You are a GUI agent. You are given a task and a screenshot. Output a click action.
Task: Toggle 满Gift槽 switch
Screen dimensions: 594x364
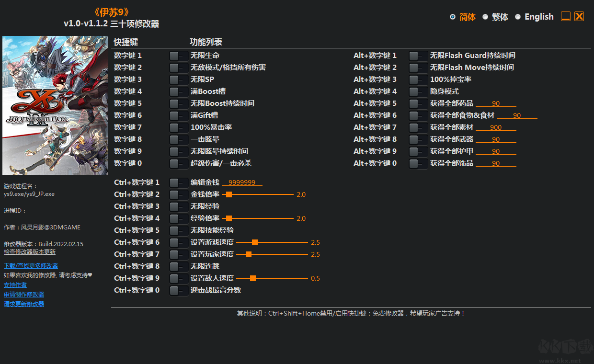coord(179,116)
